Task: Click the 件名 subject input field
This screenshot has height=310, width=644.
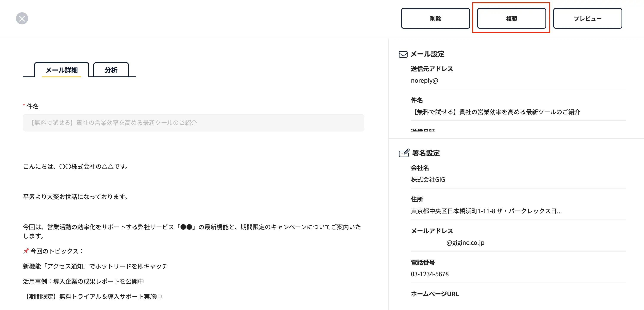Action: [193, 123]
